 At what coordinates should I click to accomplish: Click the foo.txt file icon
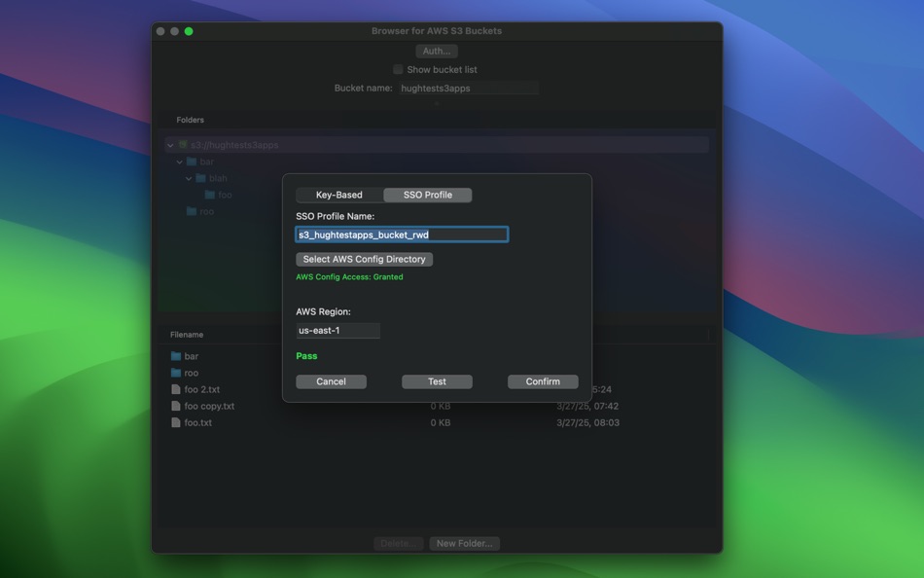176,422
